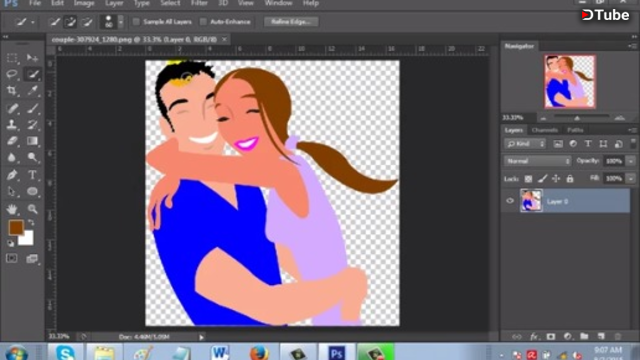640x360 pixels.
Task: Swap foreground and background colors
Action: [31, 223]
